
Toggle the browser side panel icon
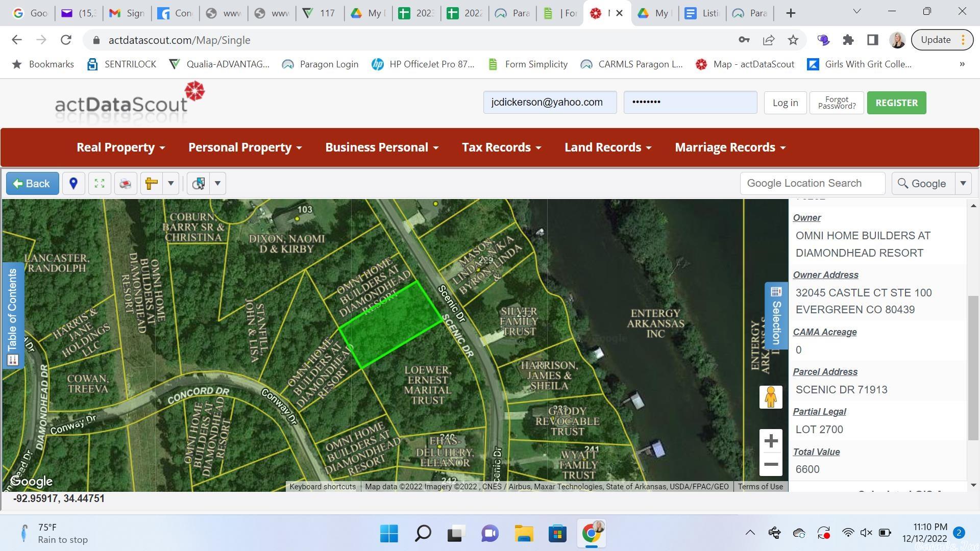pyautogui.click(x=873, y=40)
